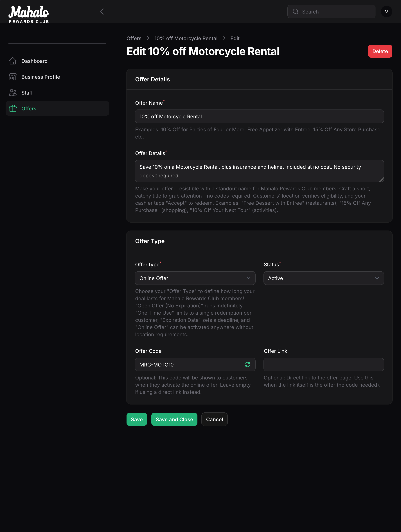Viewport: 401px width, 532px height.
Task: Click the Business Profile storefront icon
Action: point(13,77)
